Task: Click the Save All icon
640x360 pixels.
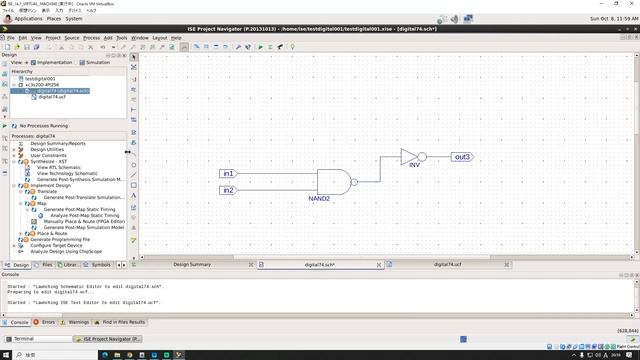Action: (37, 47)
